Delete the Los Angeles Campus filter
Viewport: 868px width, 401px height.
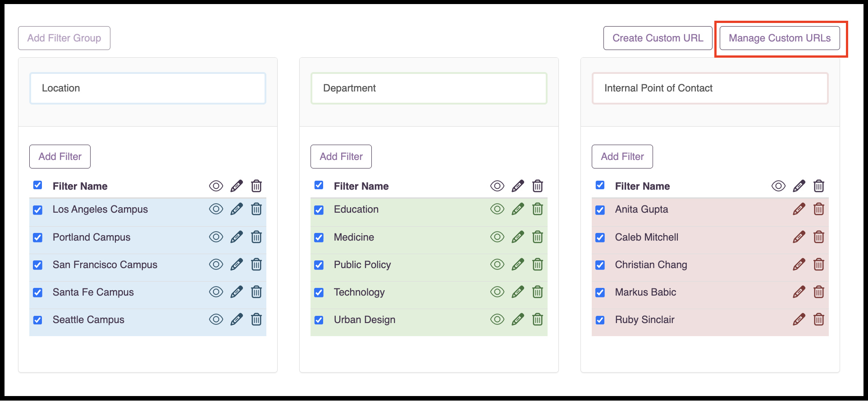(x=256, y=209)
